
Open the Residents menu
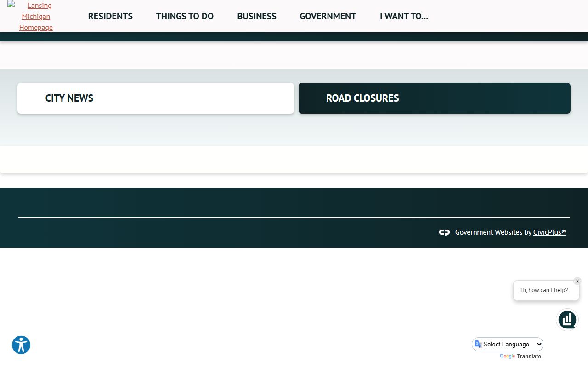[110, 16]
